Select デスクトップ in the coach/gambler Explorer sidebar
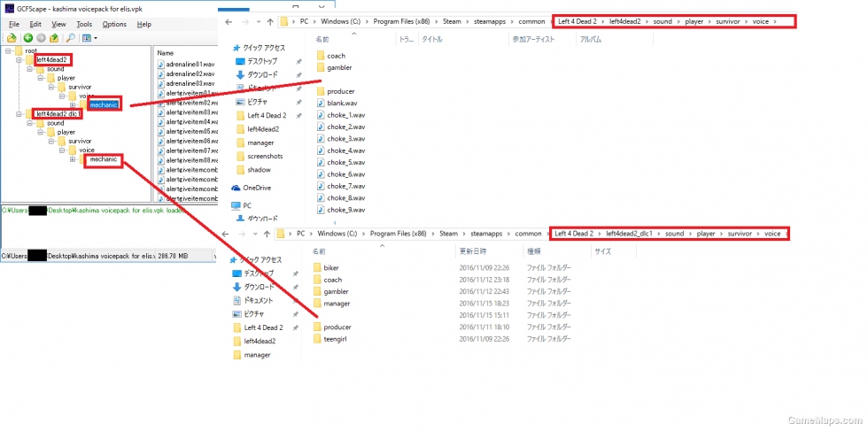 click(262, 61)
